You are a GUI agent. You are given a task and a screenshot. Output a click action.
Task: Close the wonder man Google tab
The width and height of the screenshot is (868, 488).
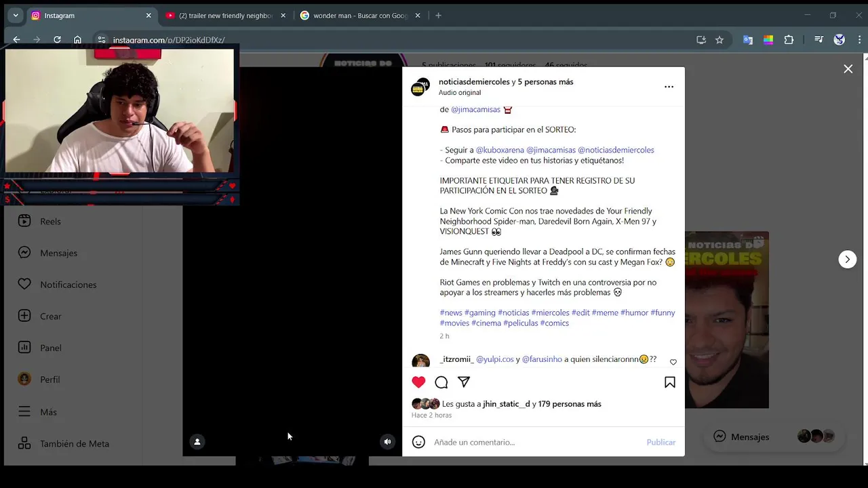tap(417, 16)
